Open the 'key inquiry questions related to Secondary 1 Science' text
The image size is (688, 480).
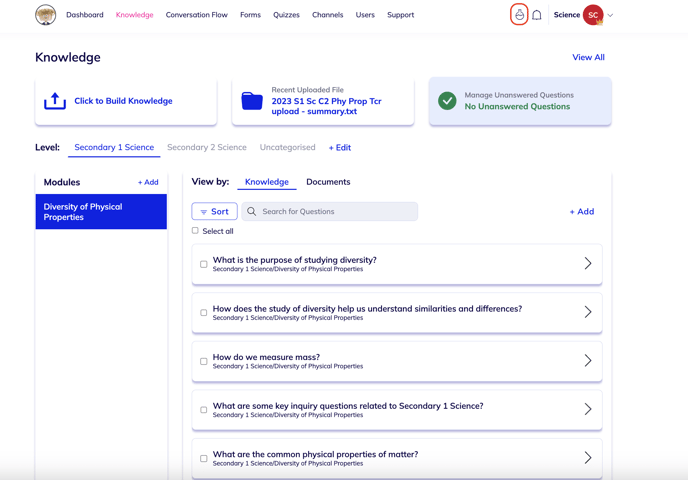tap(348, 406)
